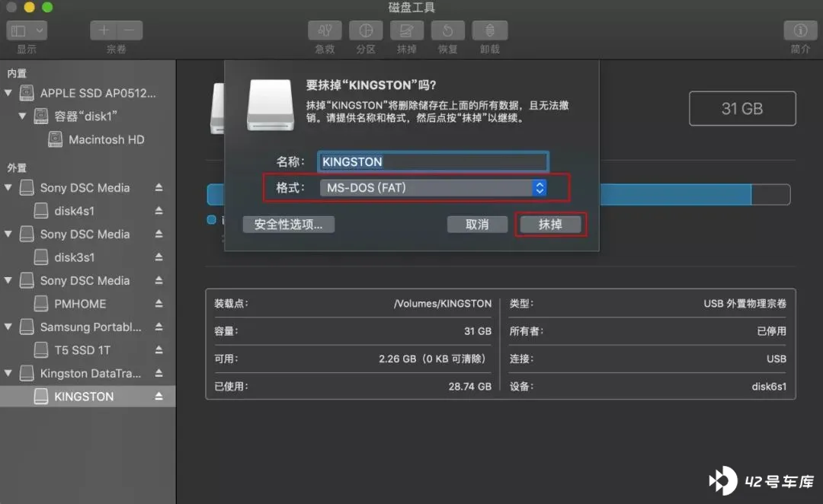Click the 安全性选项 security options button

pos(289,225)
